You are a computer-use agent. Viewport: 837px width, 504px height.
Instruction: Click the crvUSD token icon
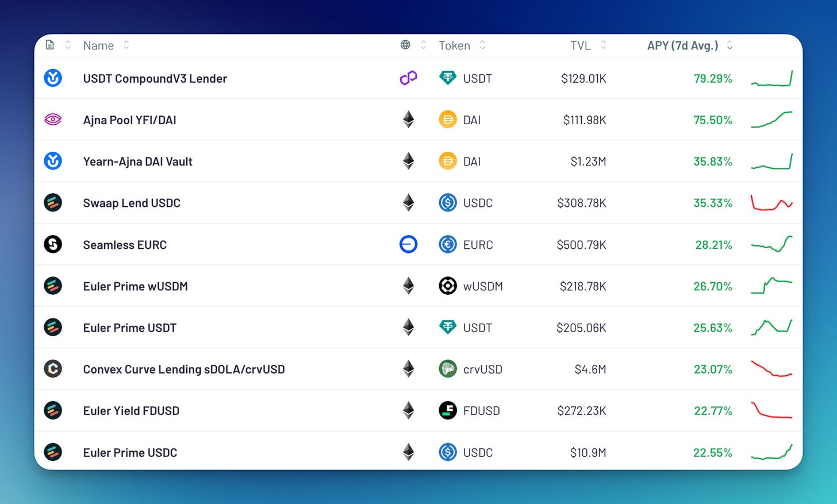click(447, 368)
